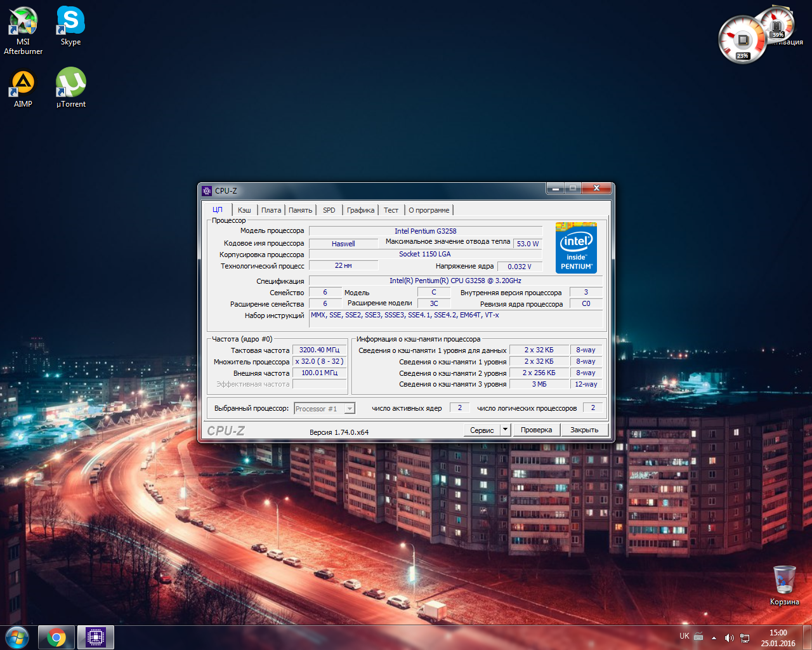Switch to the ЦП tab
812x650 pixels.
point(218,209)
